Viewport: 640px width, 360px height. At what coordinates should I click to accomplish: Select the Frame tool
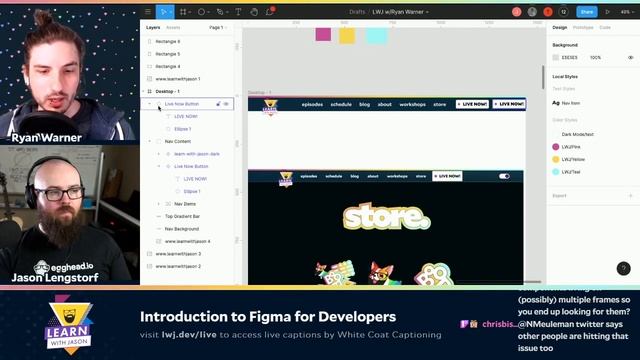pos(183,12)
